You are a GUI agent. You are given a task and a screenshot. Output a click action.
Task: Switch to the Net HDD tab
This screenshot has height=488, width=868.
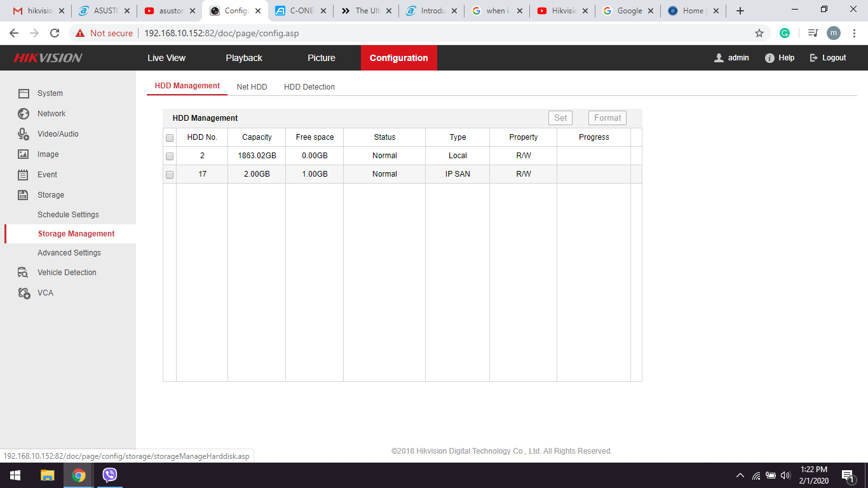[252, 87]
